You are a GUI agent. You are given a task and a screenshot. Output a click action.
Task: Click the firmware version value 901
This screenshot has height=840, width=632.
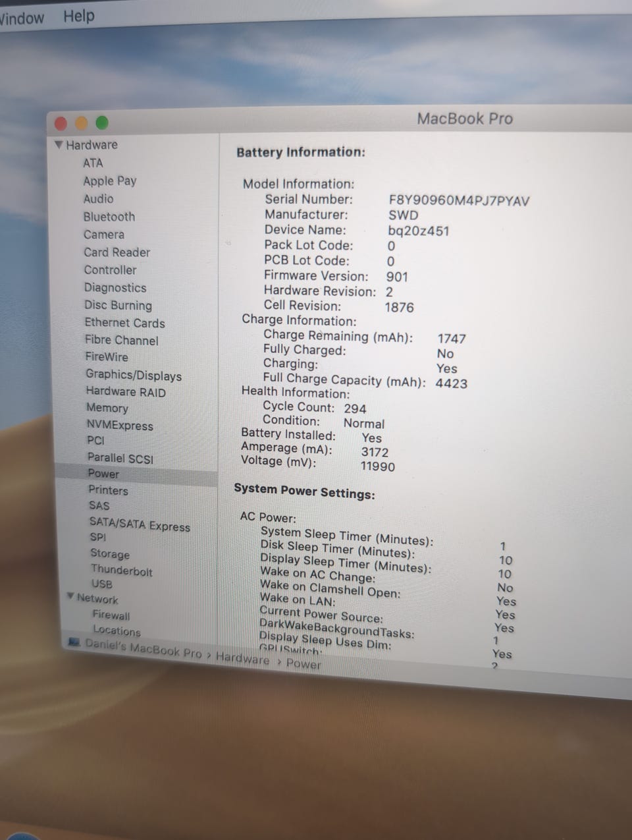coord(397,277)
